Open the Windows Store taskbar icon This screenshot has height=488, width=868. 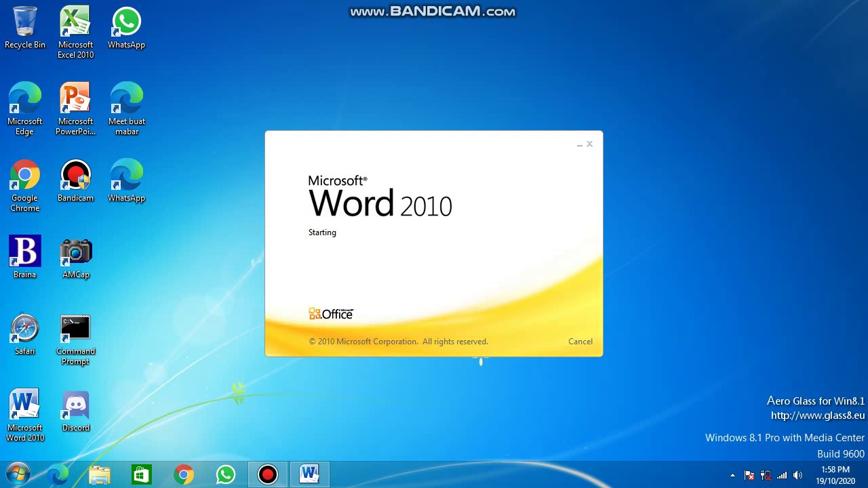click(x=141, y=475)
